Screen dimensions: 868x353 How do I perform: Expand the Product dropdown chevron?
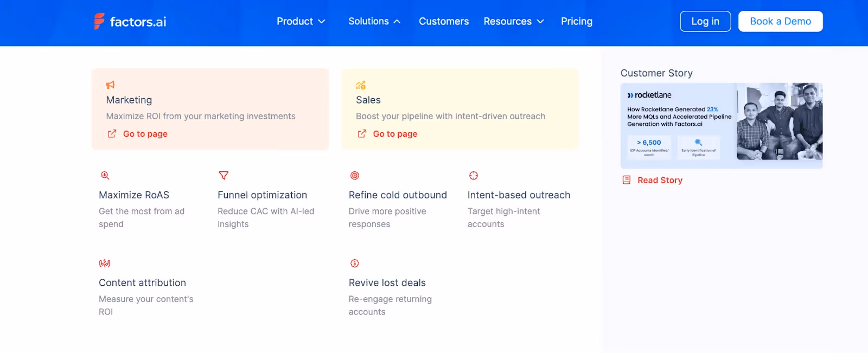coord(322,22)
